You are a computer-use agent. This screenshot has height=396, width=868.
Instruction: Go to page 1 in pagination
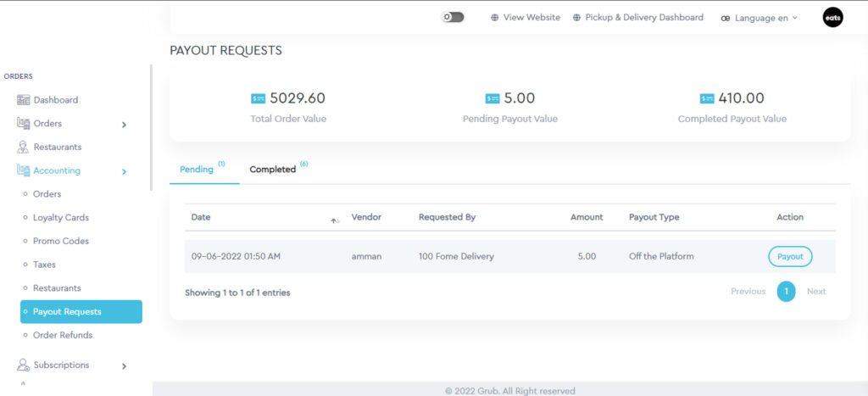[786, 292]
